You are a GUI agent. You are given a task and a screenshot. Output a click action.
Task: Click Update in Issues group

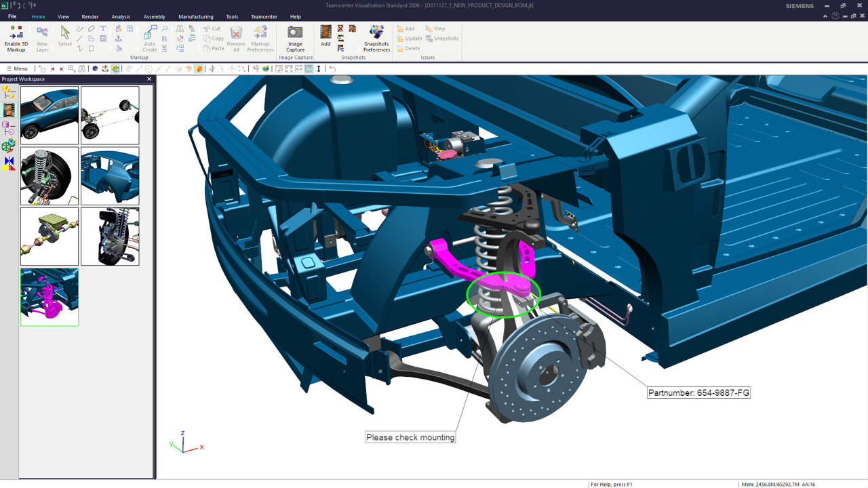[410, 39]
